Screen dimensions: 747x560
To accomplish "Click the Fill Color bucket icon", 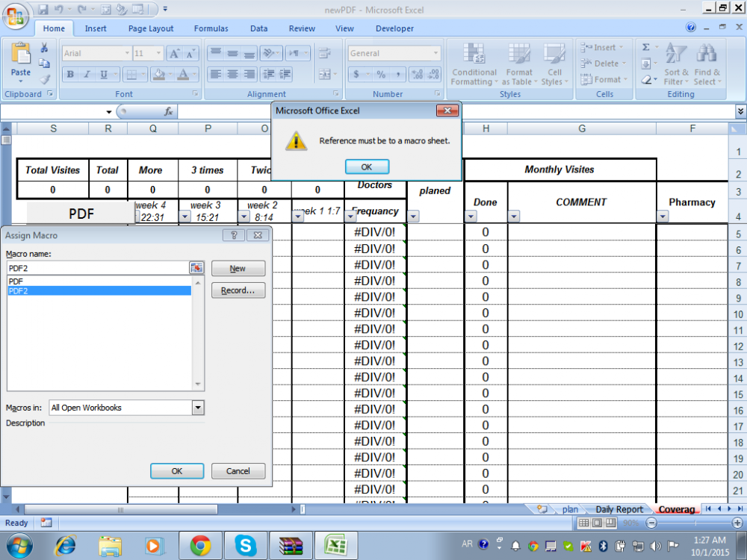I will 159,74.
